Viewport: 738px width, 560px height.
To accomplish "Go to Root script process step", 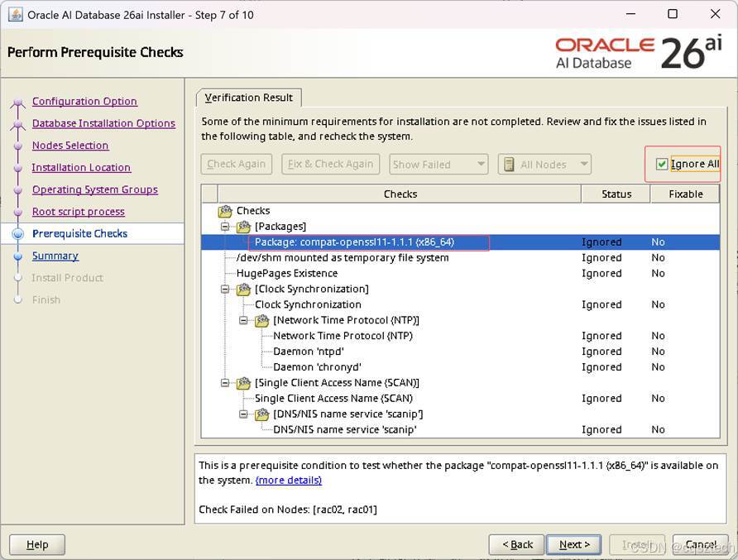I will tap(78, 212).
